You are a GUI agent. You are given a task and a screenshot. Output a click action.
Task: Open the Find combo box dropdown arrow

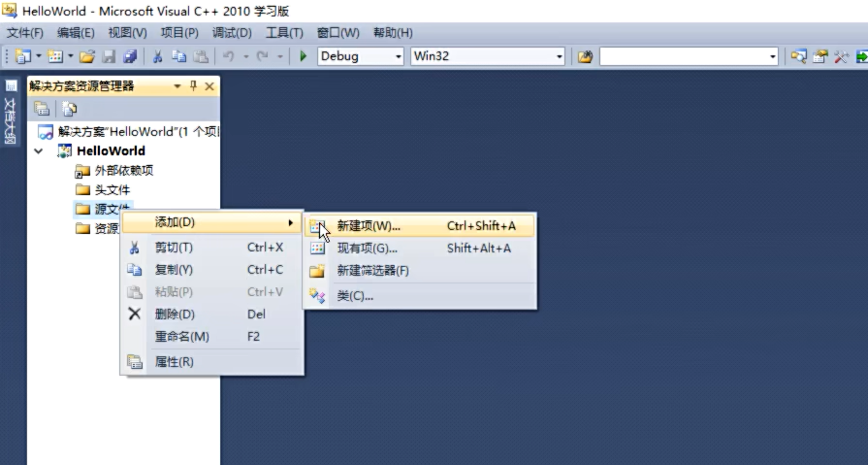(773, 56)
